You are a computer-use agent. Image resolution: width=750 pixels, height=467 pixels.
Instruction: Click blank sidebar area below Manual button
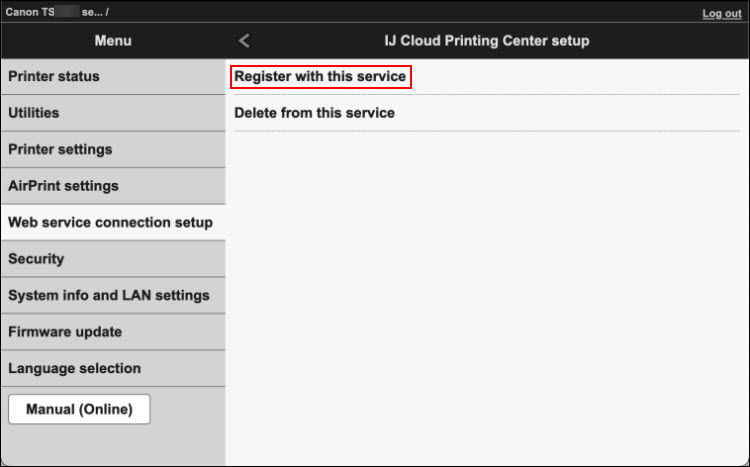[x=112, y=445]
